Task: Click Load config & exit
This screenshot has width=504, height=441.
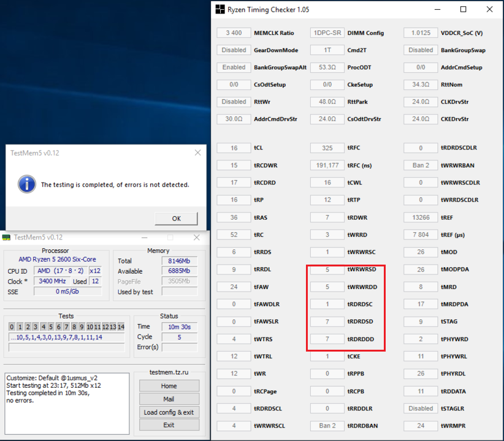Action: (169, 412)
